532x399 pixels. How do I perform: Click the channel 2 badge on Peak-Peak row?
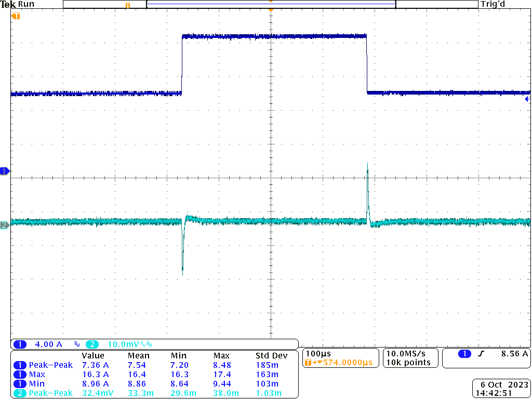click(20, 393)
